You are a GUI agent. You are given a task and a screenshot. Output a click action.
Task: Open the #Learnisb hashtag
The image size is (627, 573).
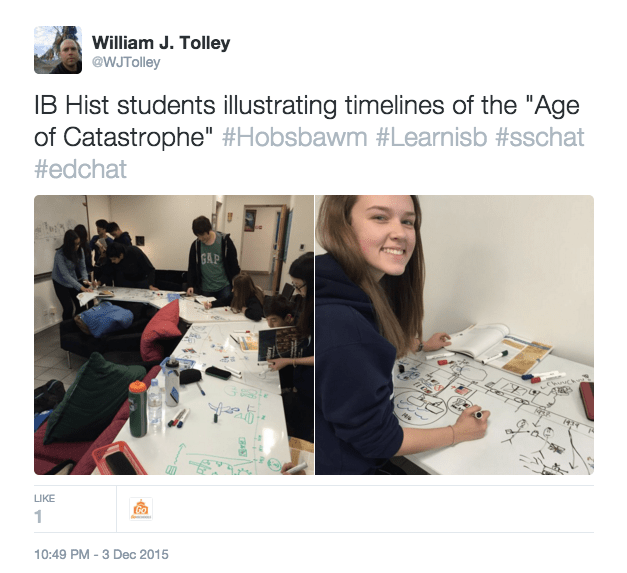431,137
